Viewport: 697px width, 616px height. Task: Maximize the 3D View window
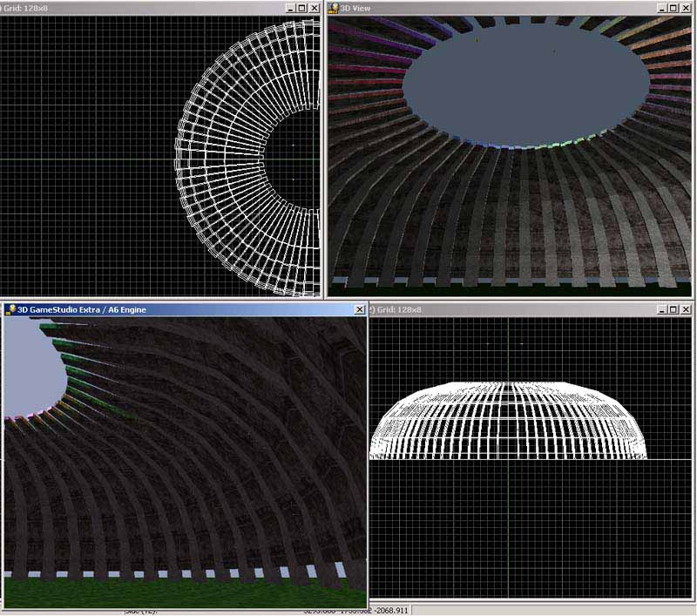[673, 8]
